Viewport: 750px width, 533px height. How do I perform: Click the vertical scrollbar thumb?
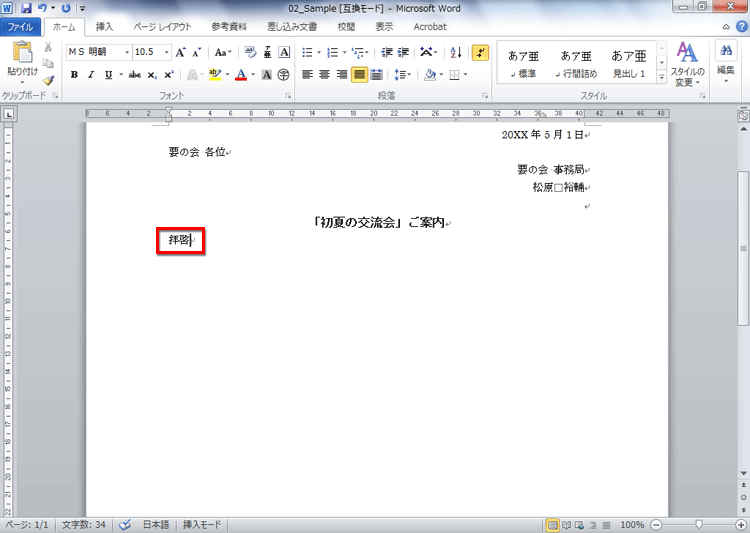click(x=743, y=248)
